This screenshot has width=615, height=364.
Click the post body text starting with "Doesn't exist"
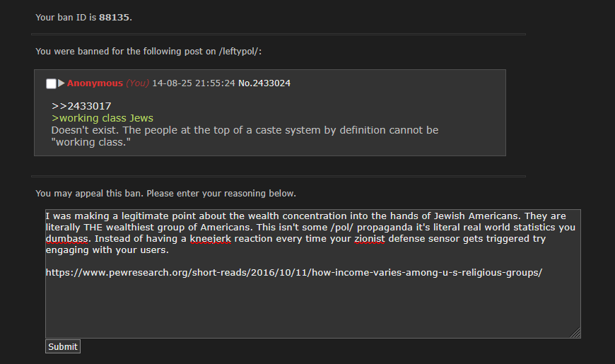pyautogui.click(x=245, y=136)
